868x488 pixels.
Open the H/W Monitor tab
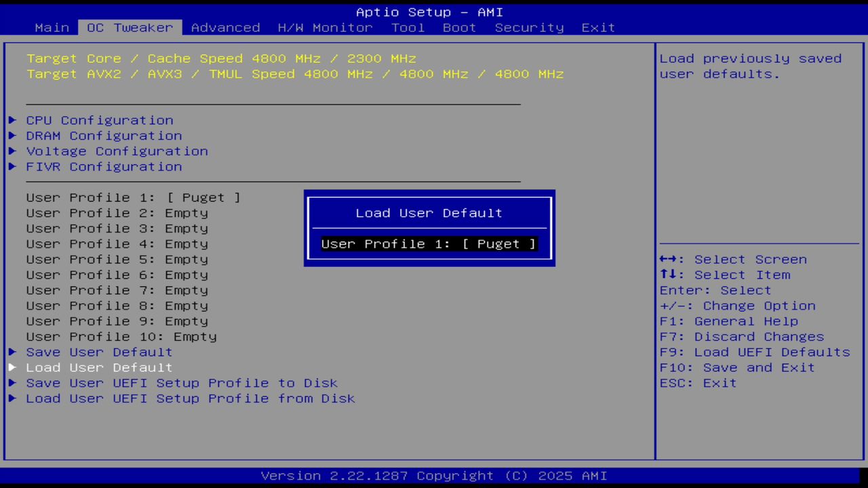[x=325, y=28]
